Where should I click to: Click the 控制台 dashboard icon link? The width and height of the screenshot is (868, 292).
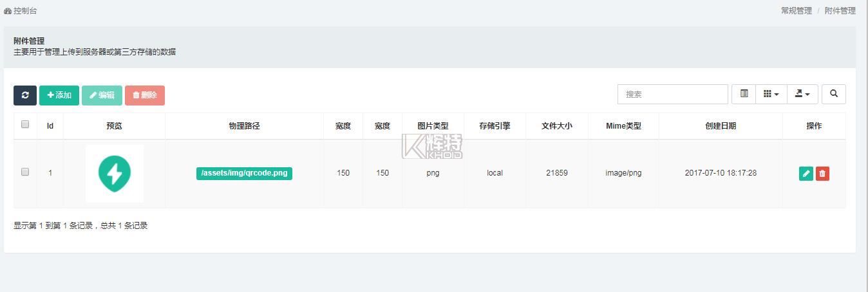coord(21,11)
